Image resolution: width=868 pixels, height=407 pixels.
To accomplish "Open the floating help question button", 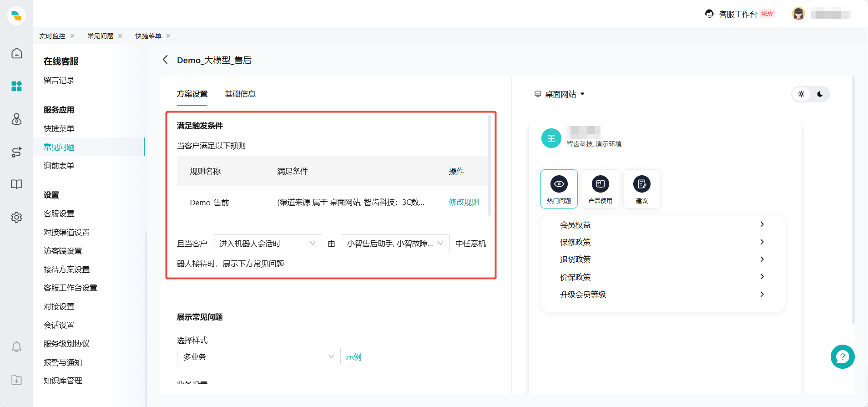I will pyautogui.click(x=843, y=356).
